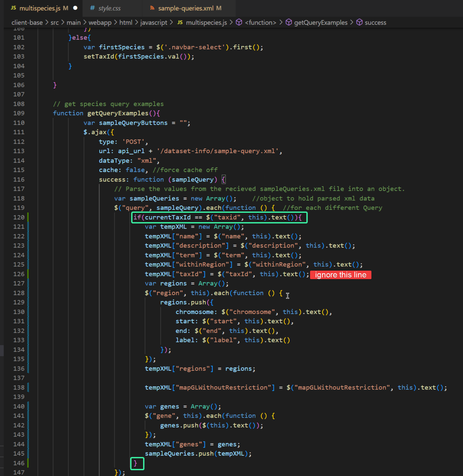463x476 pixels.
Task: Switch to the sample-queries.xml tab
Action: point(186,8)
